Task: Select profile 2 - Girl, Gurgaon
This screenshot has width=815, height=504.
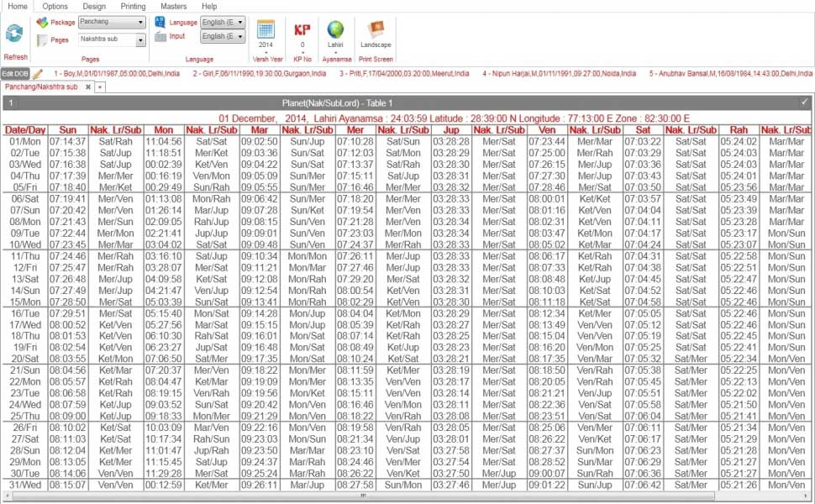Action: click(x=260, y=74)
